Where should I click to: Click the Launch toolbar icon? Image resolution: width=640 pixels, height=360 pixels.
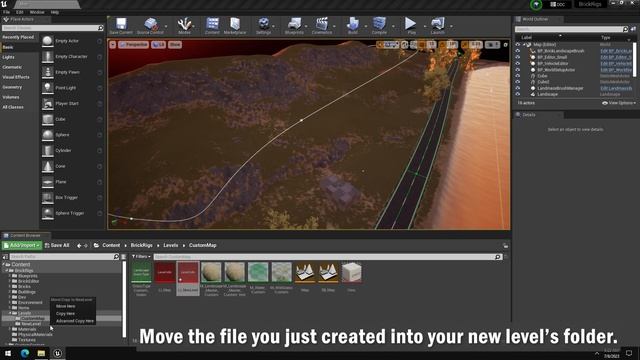click(x=438, y=26)
